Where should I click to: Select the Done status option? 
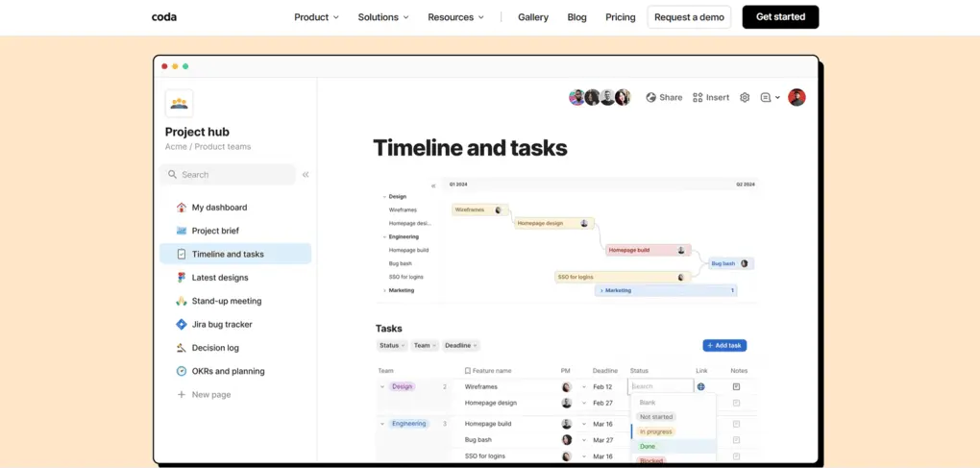(648, 447)
